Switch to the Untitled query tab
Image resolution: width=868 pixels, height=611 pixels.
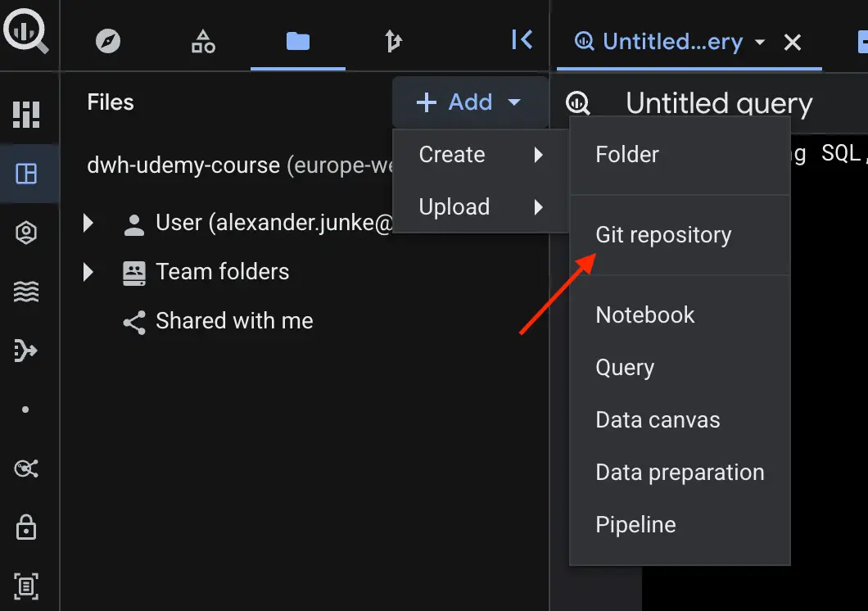(x=672, y=42)
